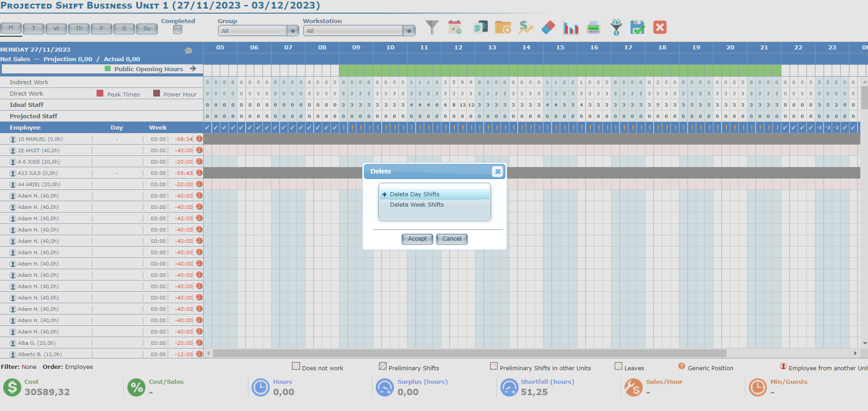
Task: Click the vertical scrollbar down arrow
Action: coord(864,343)
